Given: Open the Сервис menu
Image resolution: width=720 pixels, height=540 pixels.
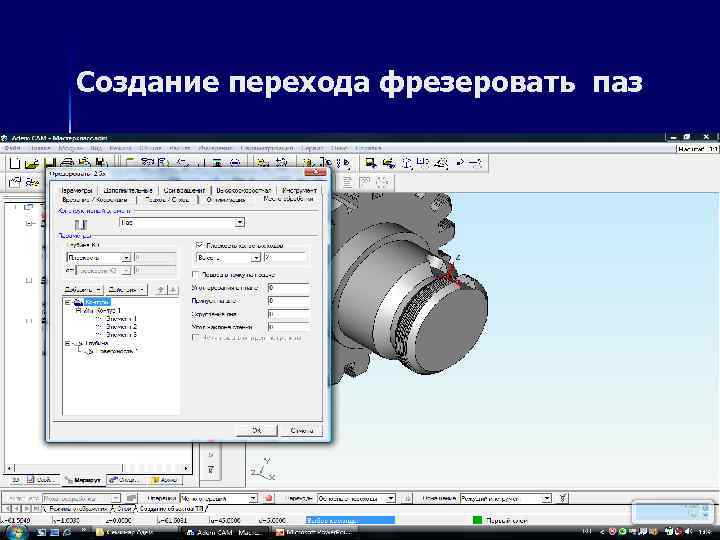Looking at the screenshot, I should pyautogui.click(x=312, y=148).
